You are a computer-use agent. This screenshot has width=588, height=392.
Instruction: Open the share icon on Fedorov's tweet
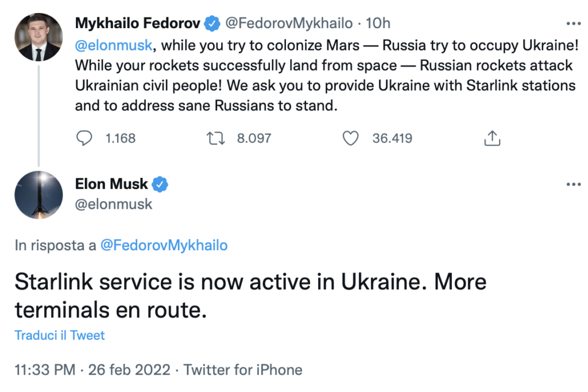[492, 138]
